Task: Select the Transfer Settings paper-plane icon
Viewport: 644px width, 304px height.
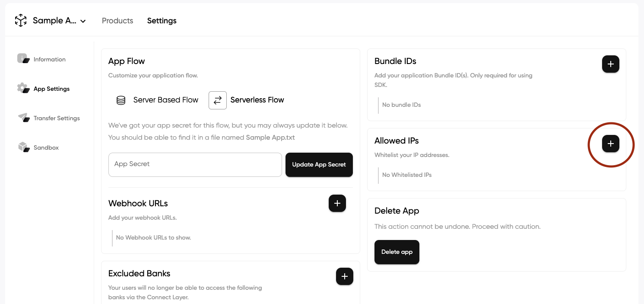Action: tap(23, 118)
